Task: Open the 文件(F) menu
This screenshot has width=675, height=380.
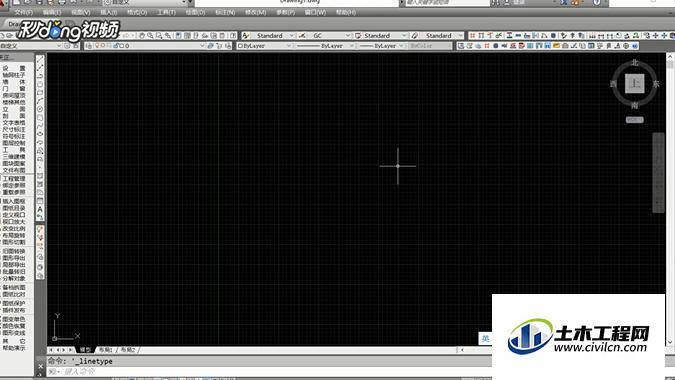Action: tap(24, 12)
